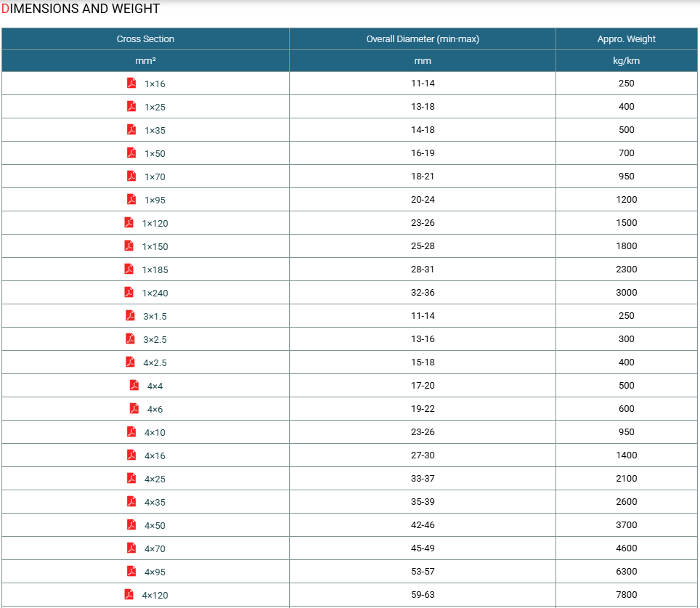Click the Cross Section column header
The height and width of the screenshot is (608, 700).
coord(145,39)
